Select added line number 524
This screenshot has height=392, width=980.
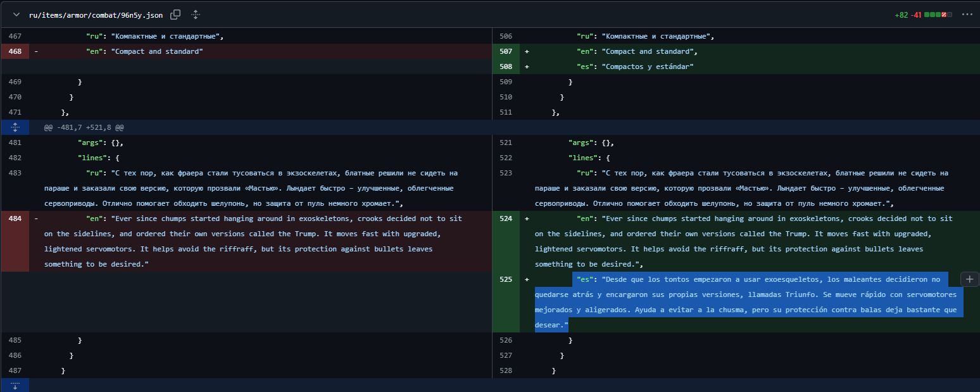point(506,218)
